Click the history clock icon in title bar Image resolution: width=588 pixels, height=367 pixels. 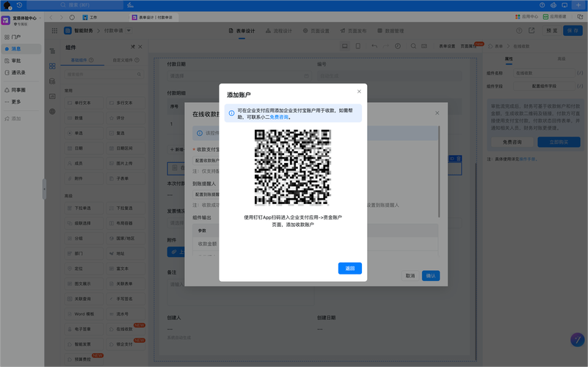pyautogui.click(x=19, y=5)
